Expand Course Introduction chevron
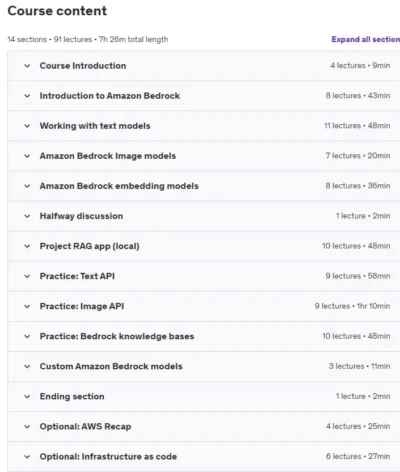 click(x=27, y=66)
